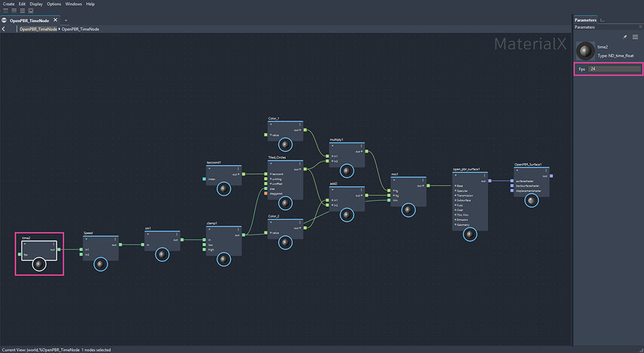Collapse the time2 node with its triangle
Screen dimensions: 644x353
pos(24,243)
